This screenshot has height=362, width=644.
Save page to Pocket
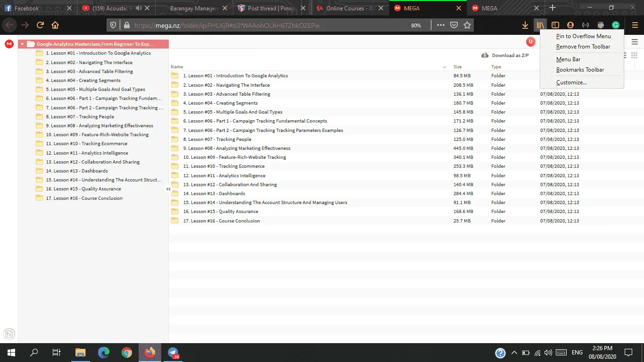tap(454, 25)
